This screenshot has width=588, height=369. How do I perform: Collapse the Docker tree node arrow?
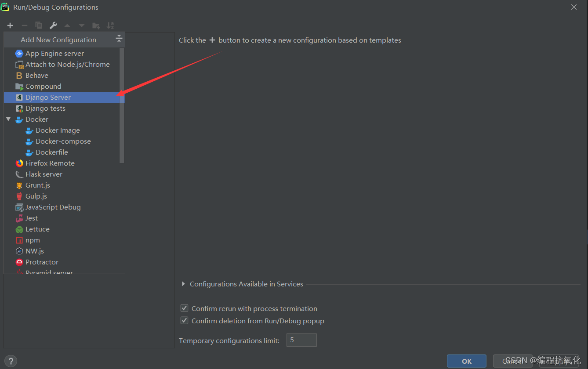8,119
